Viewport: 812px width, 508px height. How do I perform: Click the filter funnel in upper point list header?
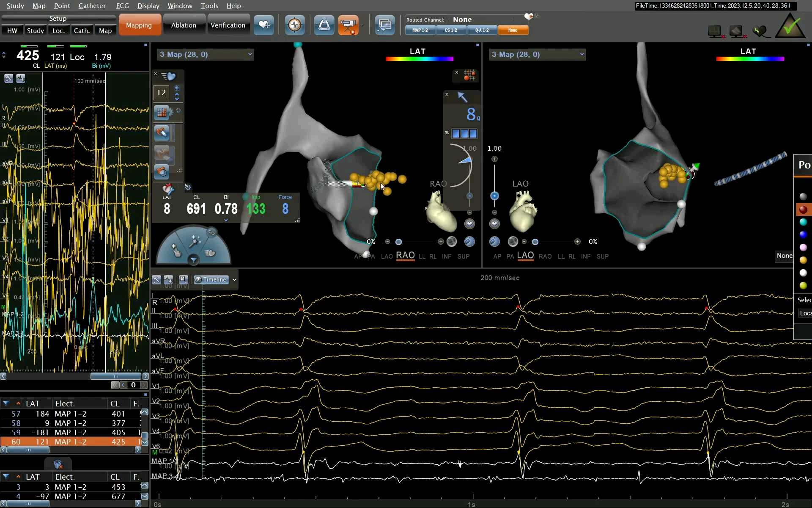point(6,403)
